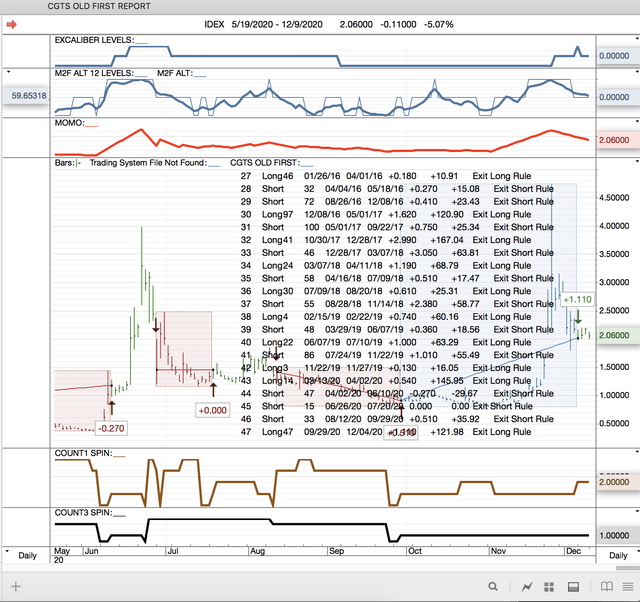The width and height of the screenshot is (640, 602).
Task: Select trade row 46 Short 08/12/20
Action: pos(397,419)
